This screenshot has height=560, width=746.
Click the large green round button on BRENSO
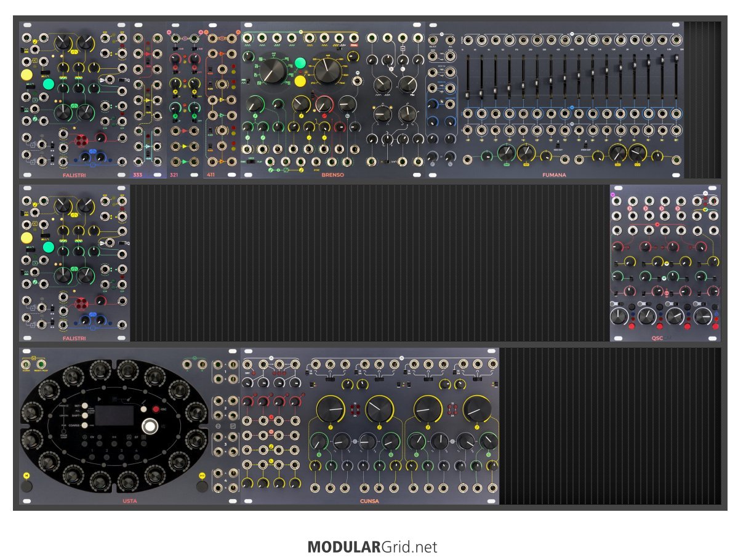point(300,63)
